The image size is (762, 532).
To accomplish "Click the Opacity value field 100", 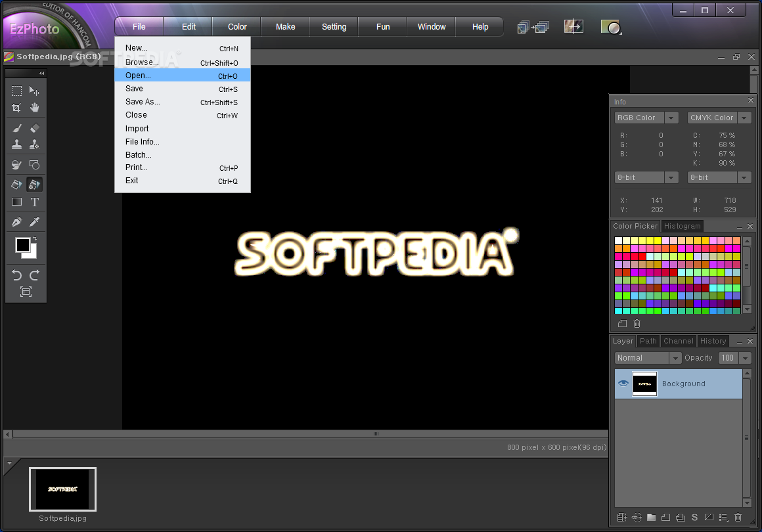I will pos(728,358).
